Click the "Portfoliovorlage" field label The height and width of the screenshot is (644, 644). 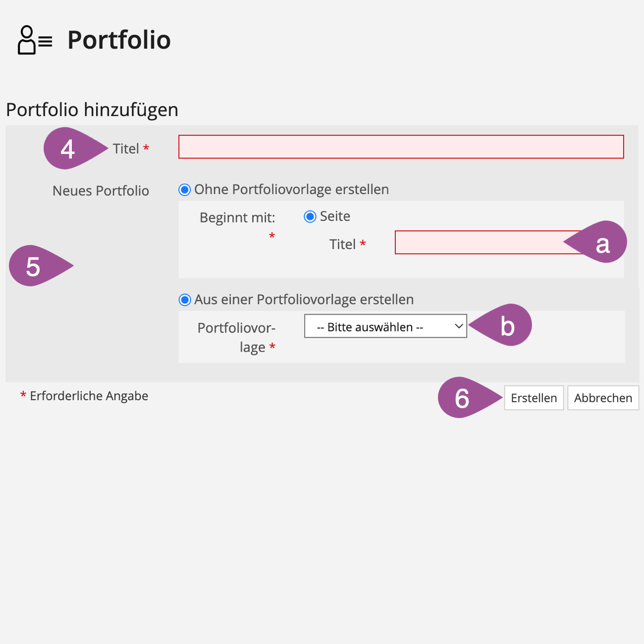pyautogui.click(x=236, y=337)
